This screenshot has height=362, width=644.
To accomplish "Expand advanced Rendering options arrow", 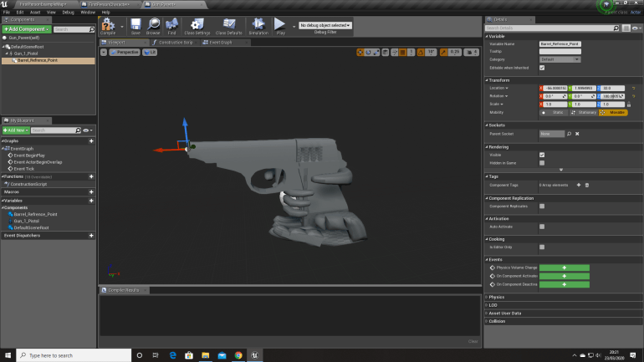I will (561, 170).
